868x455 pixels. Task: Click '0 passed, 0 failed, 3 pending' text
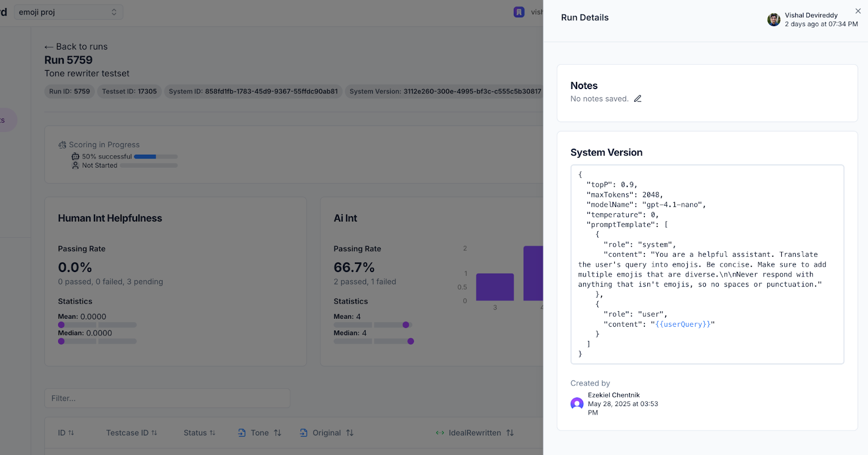pos(111,282)
